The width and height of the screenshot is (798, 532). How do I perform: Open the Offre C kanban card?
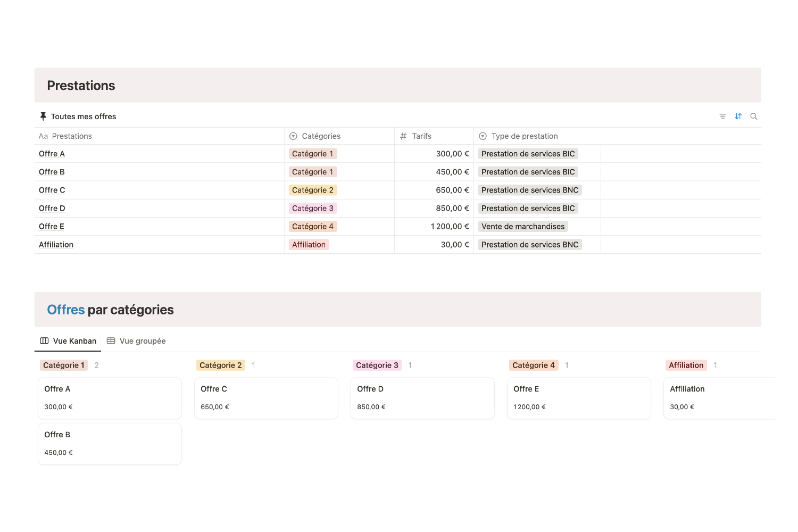[266, 398]
